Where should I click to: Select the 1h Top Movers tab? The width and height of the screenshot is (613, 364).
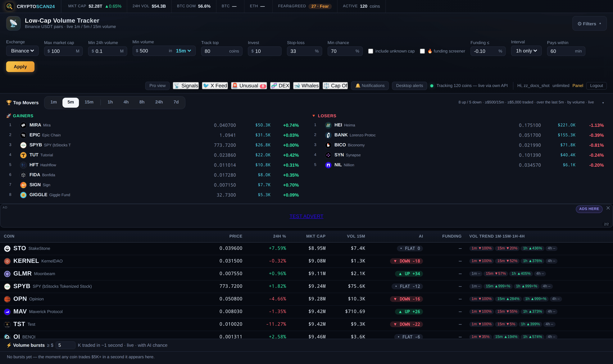point(110,102)
